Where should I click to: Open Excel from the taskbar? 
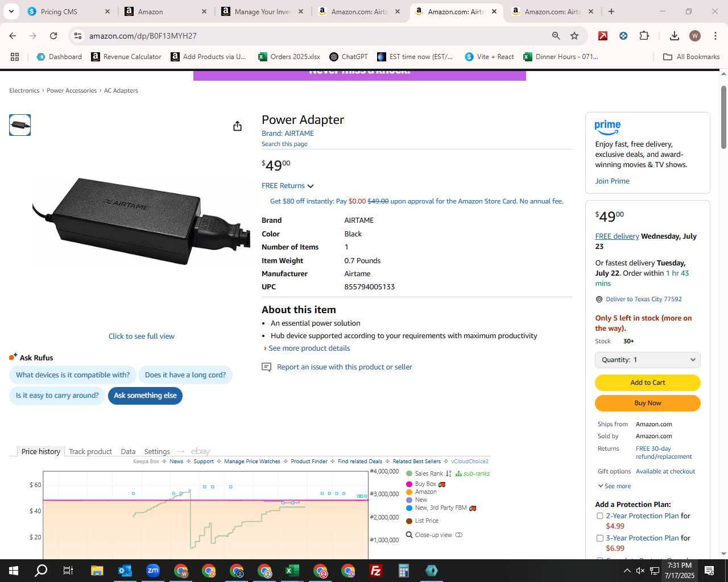pyautogui.click(x=292, y=571)
